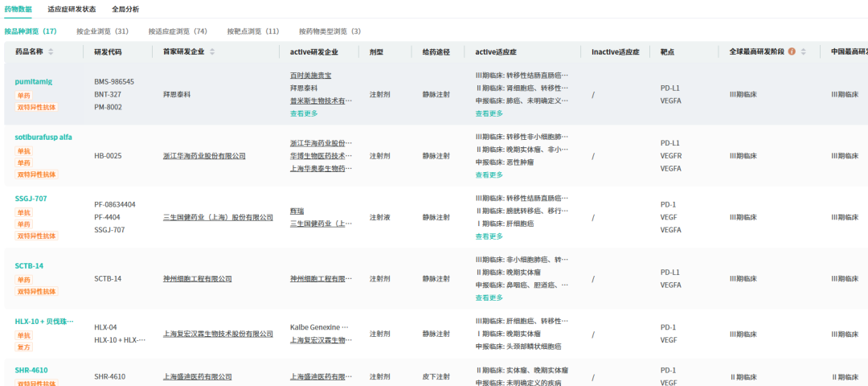Select BMS-986545 research code text

pos(114,81)
